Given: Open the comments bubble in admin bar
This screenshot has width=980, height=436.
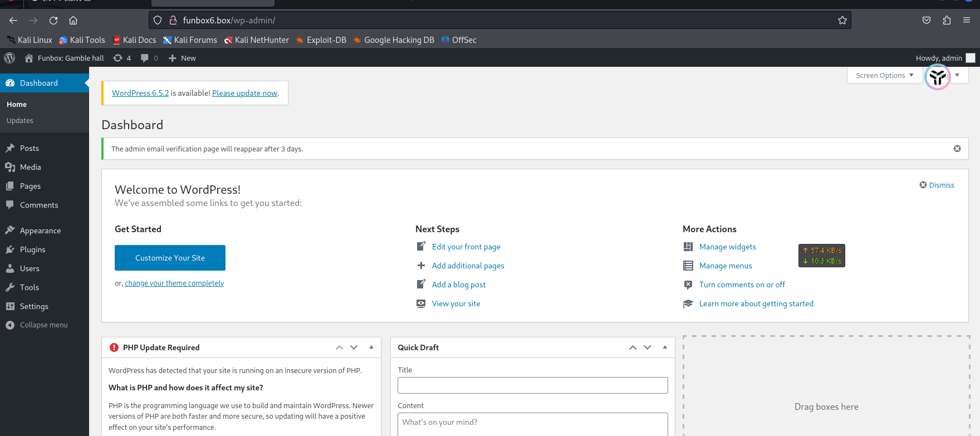Looking at the screenshot, I should [x=149, y=58].
